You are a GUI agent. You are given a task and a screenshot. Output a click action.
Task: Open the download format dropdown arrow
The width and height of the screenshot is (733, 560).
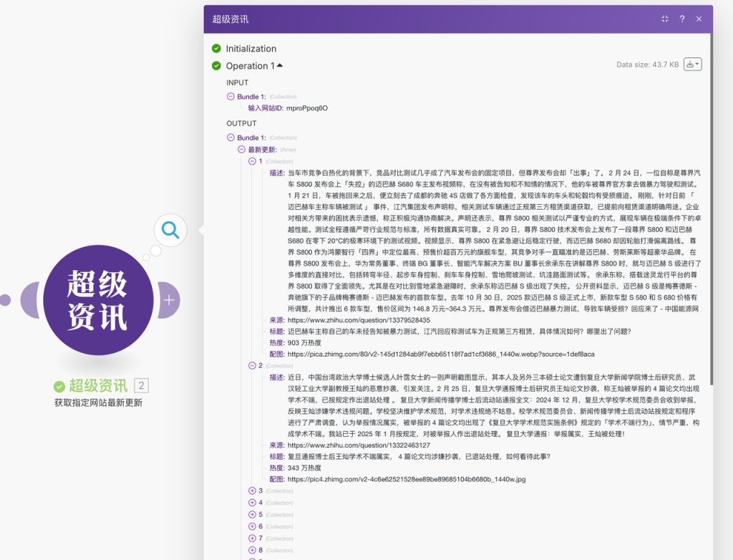point(696,64)
